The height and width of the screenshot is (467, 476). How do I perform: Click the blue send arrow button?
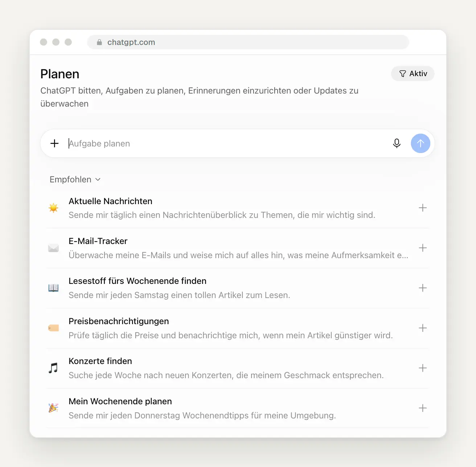point(420,144)
